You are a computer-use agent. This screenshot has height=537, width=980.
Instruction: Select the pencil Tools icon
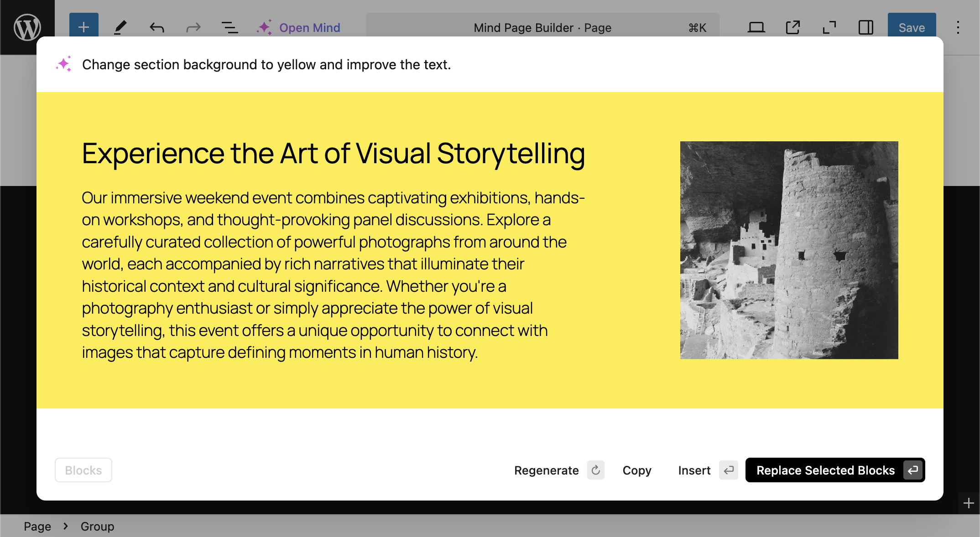(x=120, y=27)
